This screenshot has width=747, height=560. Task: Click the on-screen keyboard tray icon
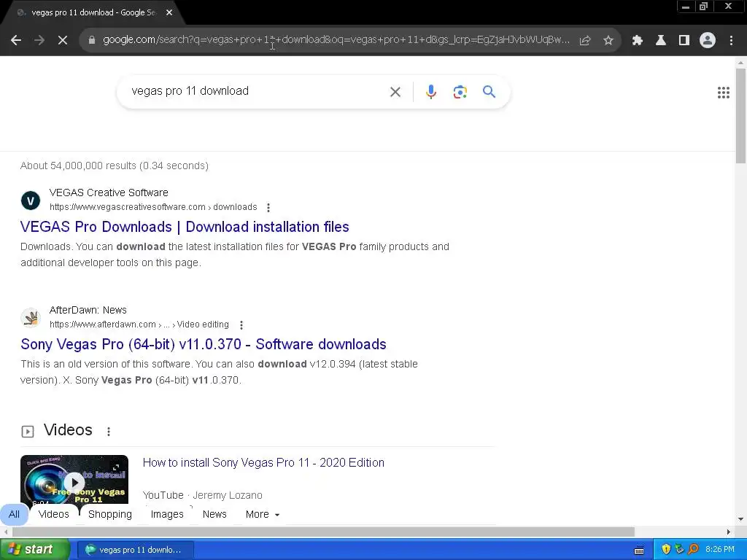(639, 550)
